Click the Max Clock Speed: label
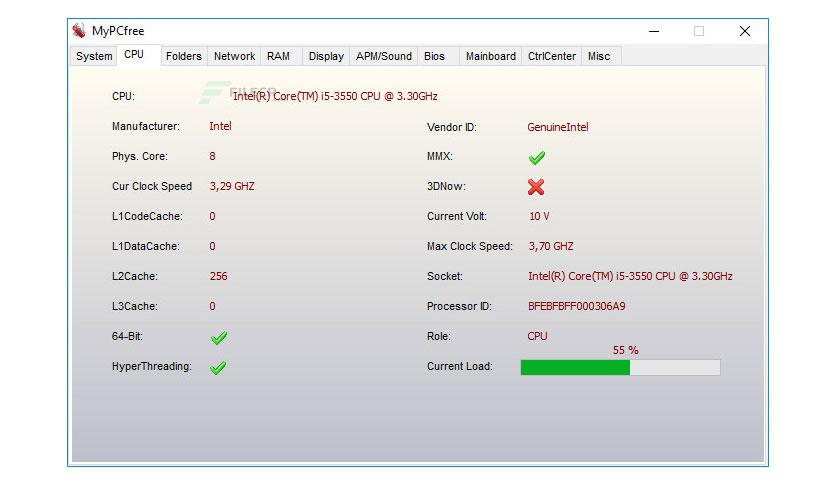 tap(469, 246)
